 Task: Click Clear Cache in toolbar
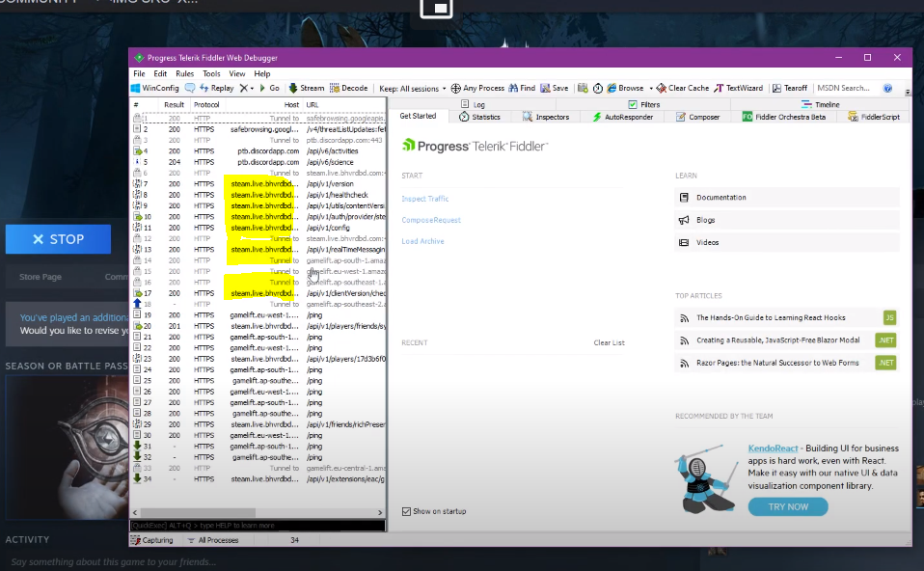click(683, 88)
